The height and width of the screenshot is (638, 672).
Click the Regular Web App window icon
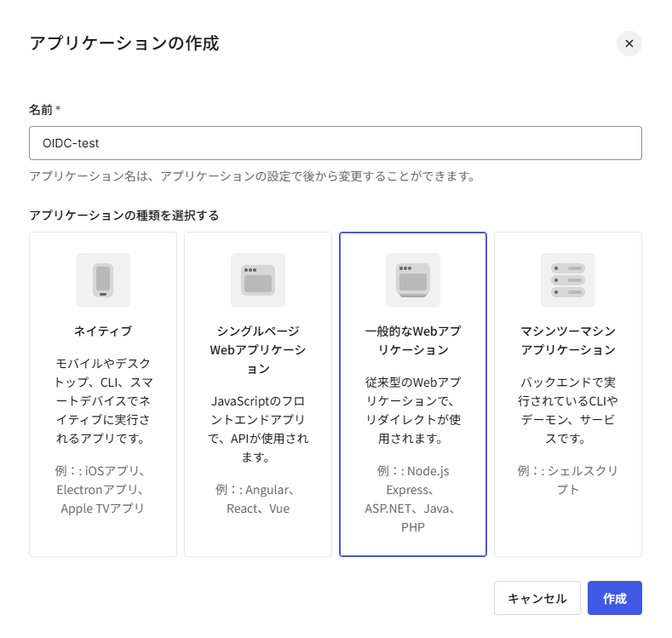click(413, 279)
